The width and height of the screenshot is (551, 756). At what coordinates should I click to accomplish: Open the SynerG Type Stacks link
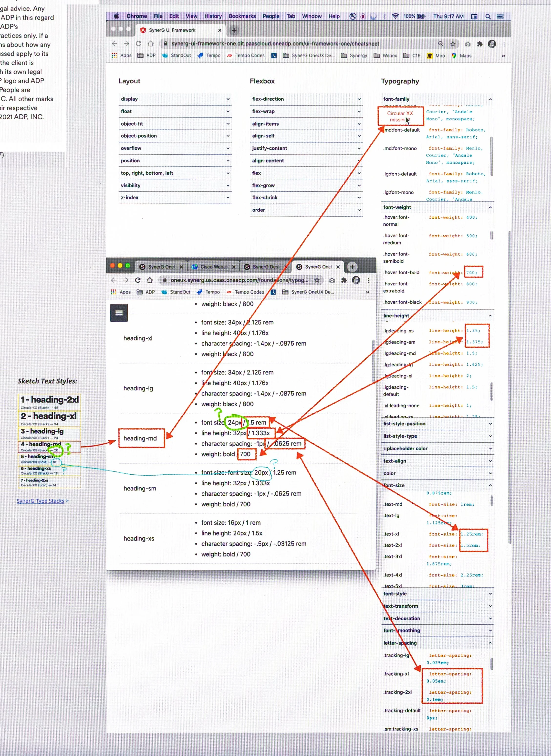pos(40,500)
